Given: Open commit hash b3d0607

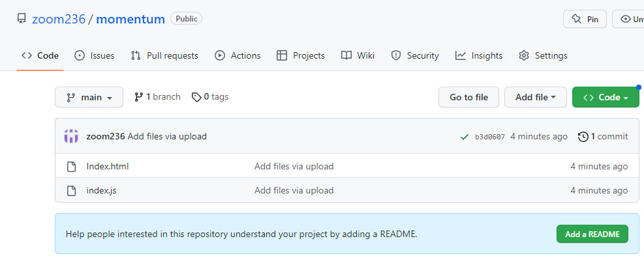Looking at the screenshot, I should 490,137.
